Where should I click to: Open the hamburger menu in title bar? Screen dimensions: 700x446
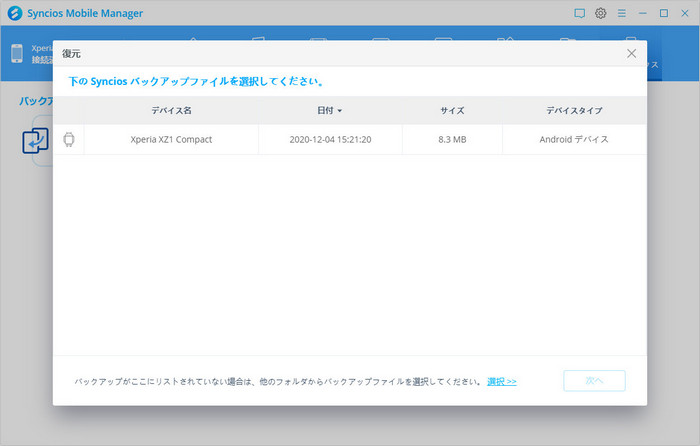click(x=621, y=13)
